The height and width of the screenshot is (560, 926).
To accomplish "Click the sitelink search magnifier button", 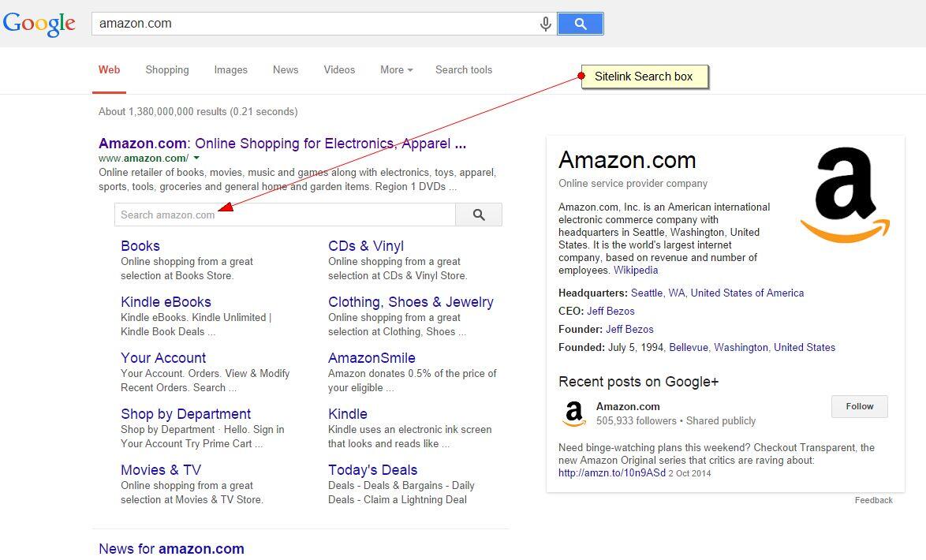I will click(x=479, y=215).
